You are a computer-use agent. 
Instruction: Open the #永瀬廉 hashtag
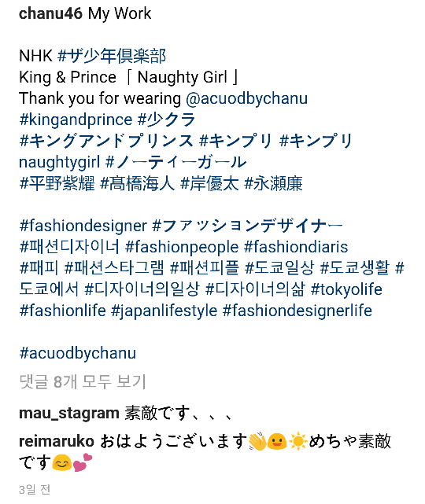pos(273,183)
